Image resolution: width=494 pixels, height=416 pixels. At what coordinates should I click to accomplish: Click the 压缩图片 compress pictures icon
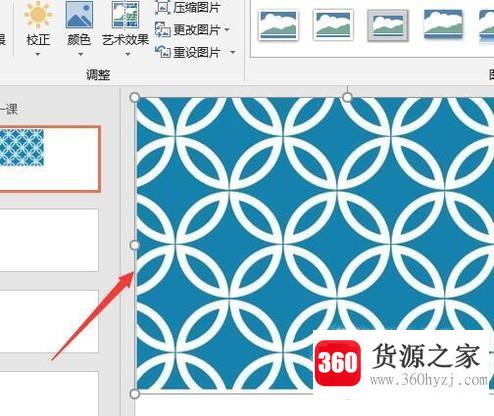click(x=163, y=8)
